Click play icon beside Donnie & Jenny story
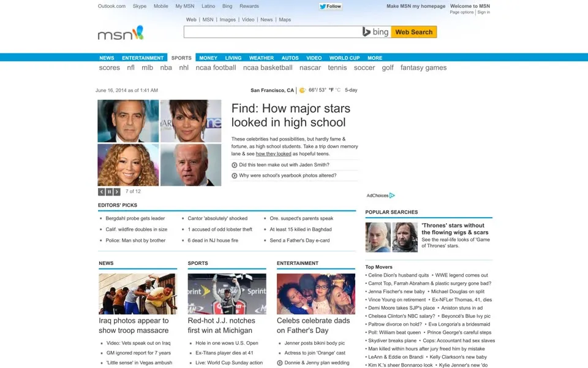Image resolution: width=588 pixels, height=368 pixels. click(x=280, y=362)
